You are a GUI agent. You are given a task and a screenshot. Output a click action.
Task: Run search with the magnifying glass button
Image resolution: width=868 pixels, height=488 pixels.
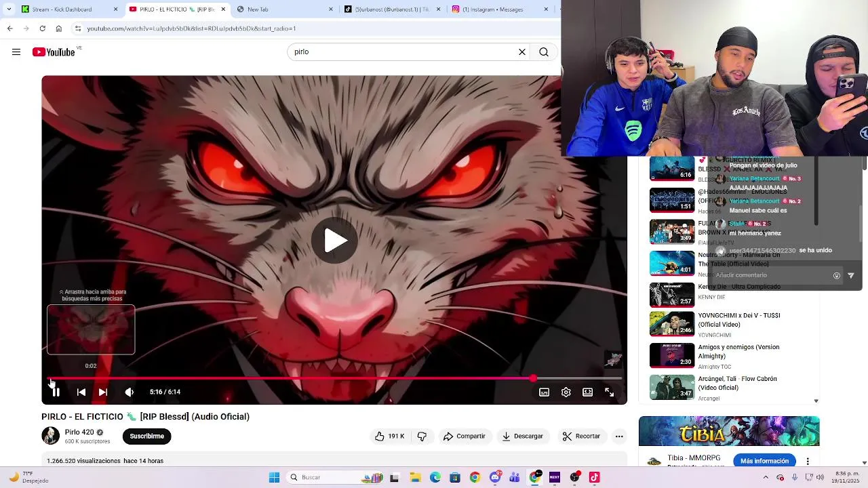click(544, 52)
